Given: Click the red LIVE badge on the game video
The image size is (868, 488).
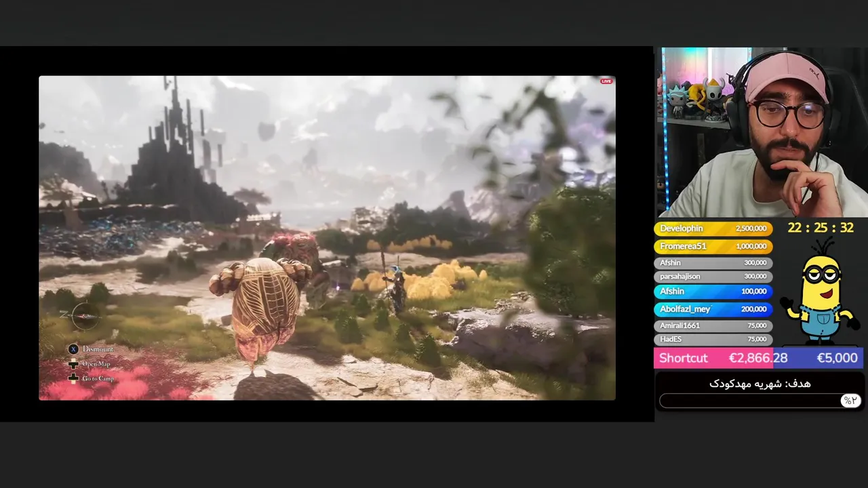Looking at the screenshot, I should point(606,81).
